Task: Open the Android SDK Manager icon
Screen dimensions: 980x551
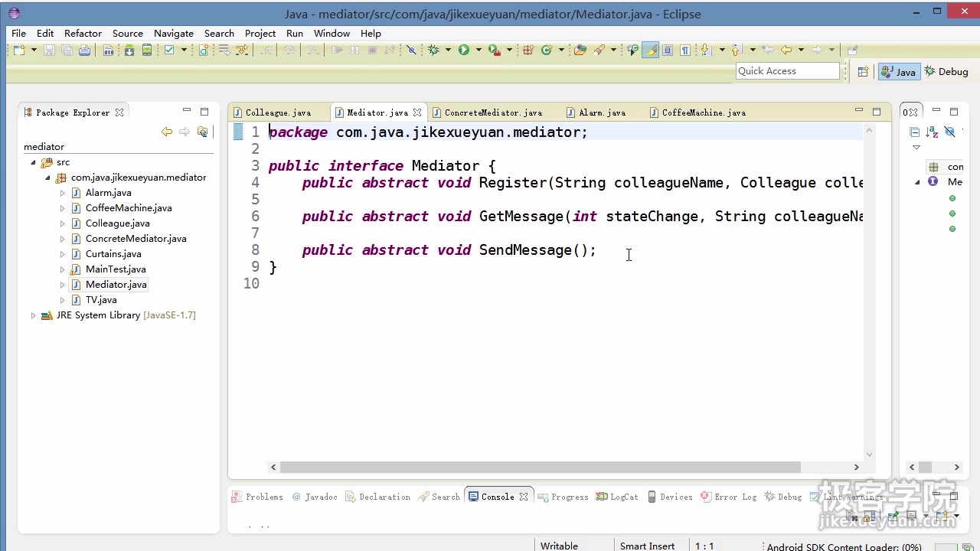Action: point(129,50)
